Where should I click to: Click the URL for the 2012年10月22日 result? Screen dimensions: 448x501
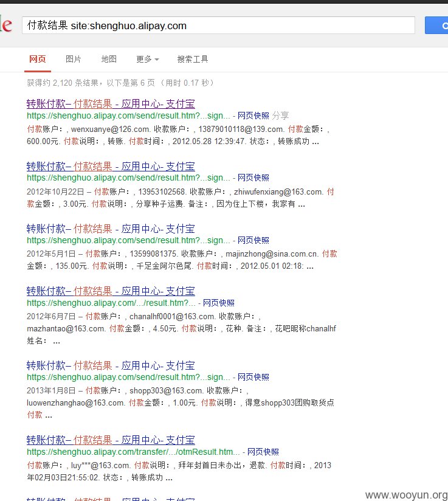(x=128, y=178)
